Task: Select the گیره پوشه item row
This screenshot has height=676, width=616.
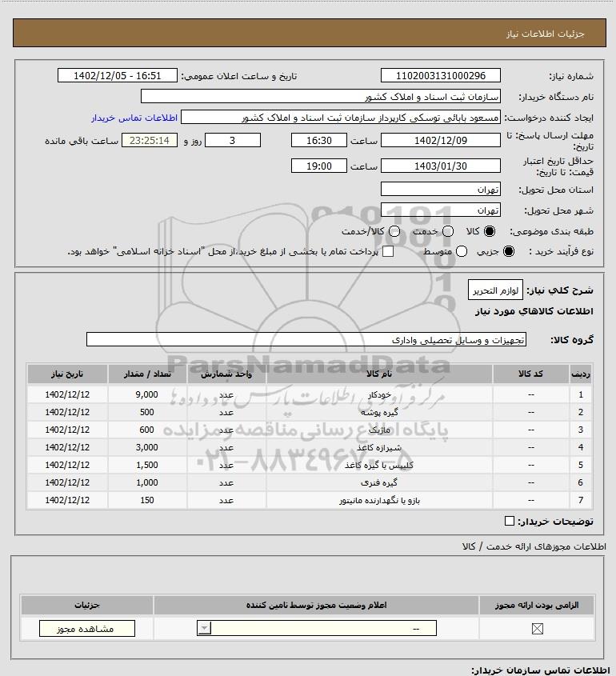Action: pos(310,412)
